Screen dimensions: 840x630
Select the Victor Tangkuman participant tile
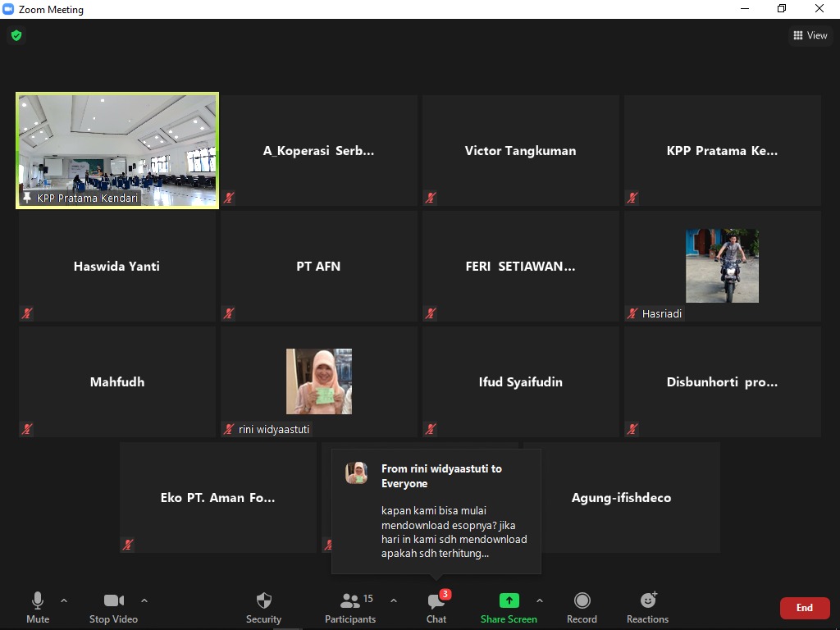pos(520,151)
